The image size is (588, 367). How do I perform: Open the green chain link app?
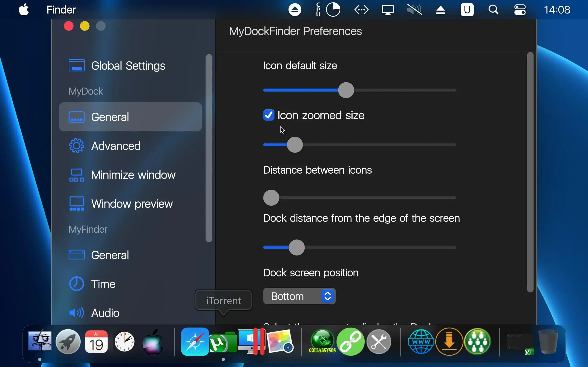350,342
